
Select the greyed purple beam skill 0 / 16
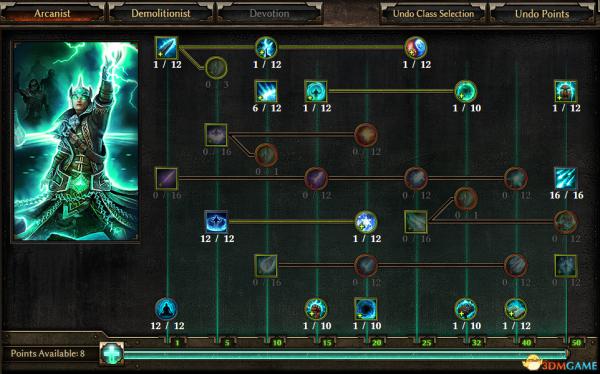(x=166, y=178)
